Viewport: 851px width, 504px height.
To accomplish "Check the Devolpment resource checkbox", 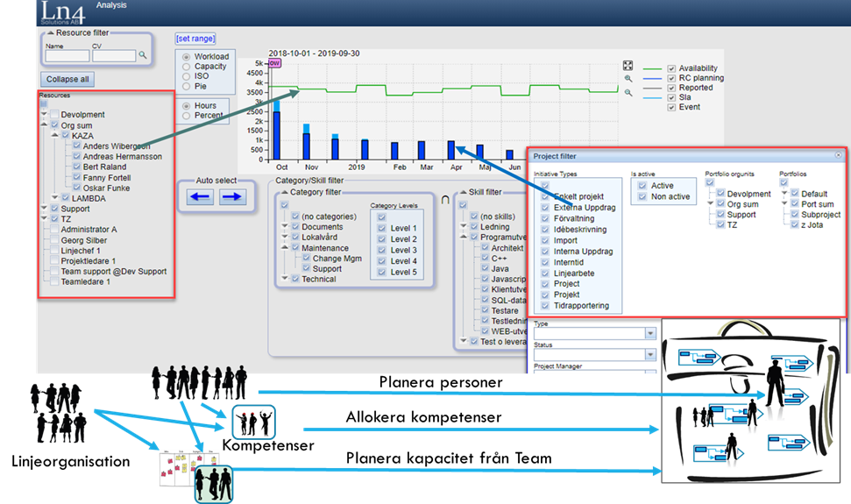I will pos(54,115).
